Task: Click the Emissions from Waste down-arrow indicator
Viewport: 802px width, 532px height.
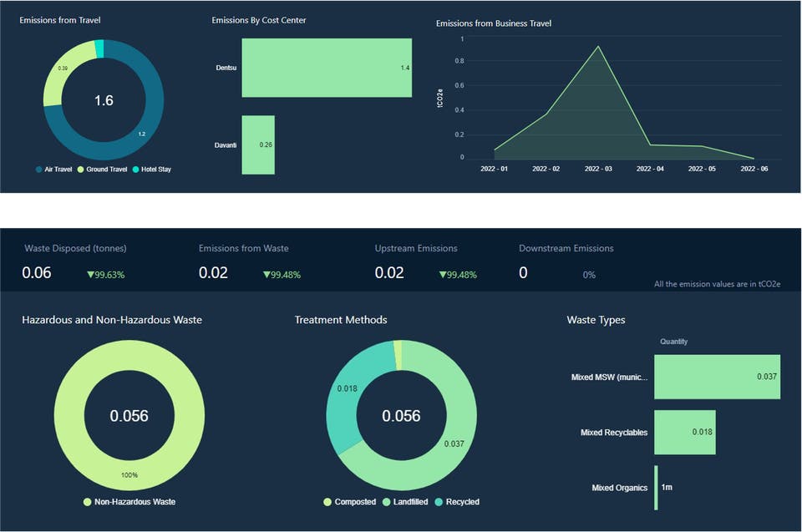Action: 281,274
